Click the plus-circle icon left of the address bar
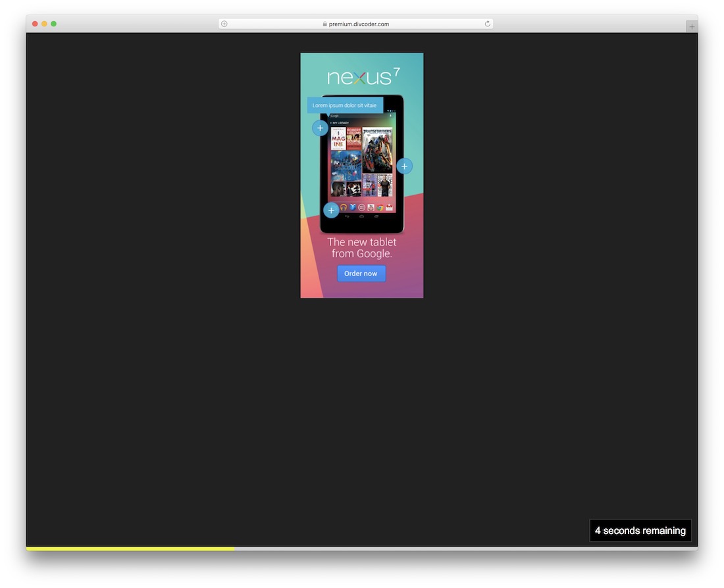The height and width of the screenshot is (588, 724). (224, 24)
